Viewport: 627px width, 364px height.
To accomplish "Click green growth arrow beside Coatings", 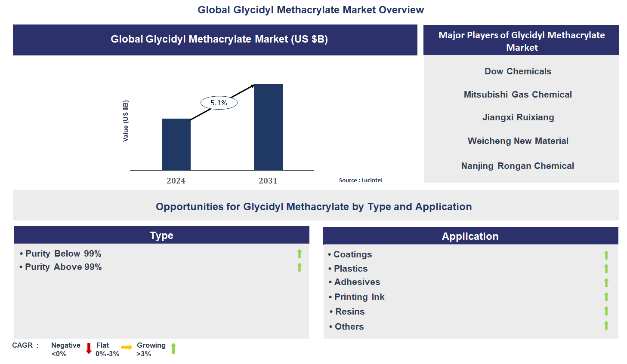I will click(606, 255).
